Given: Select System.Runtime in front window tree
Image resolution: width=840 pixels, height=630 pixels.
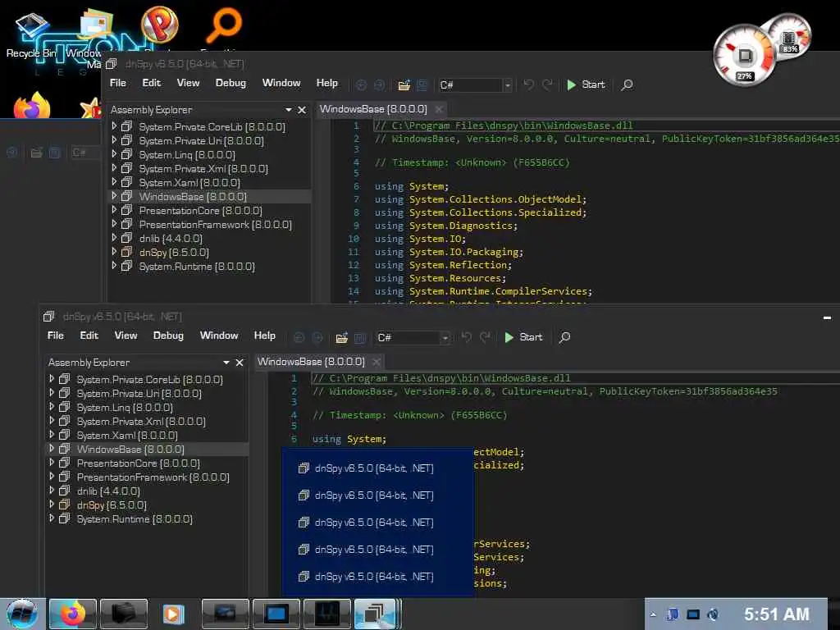Looking at the screenshot, I should coord(135,519).
